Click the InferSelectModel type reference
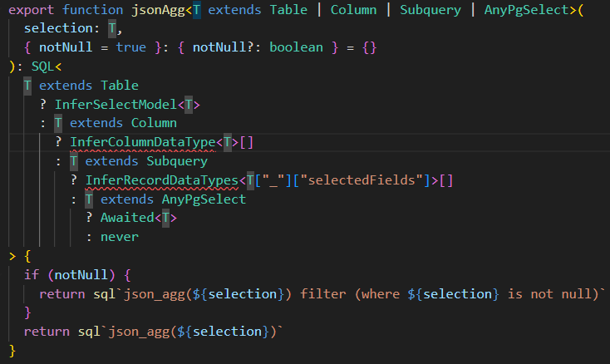 tap(116, 105)
